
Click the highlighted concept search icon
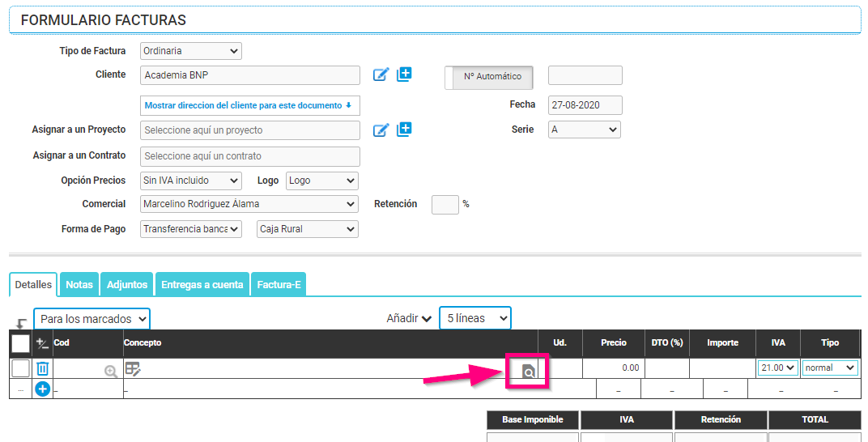tap(528, 372)
